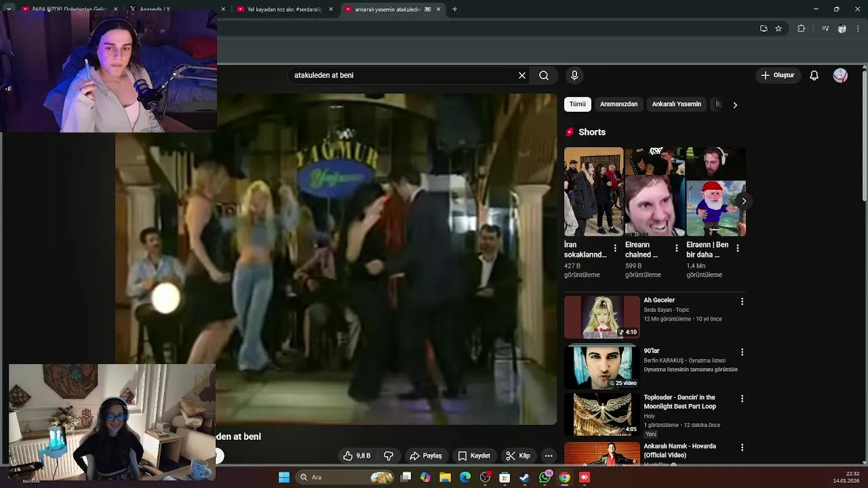Open options for İran sokaklarında short

tap(615, 248)
